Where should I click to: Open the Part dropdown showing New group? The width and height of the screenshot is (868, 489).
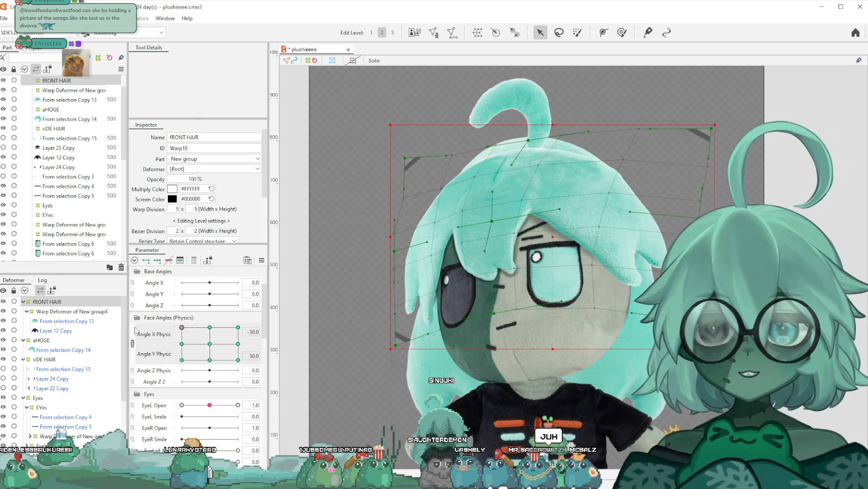(x=215, y=159)
